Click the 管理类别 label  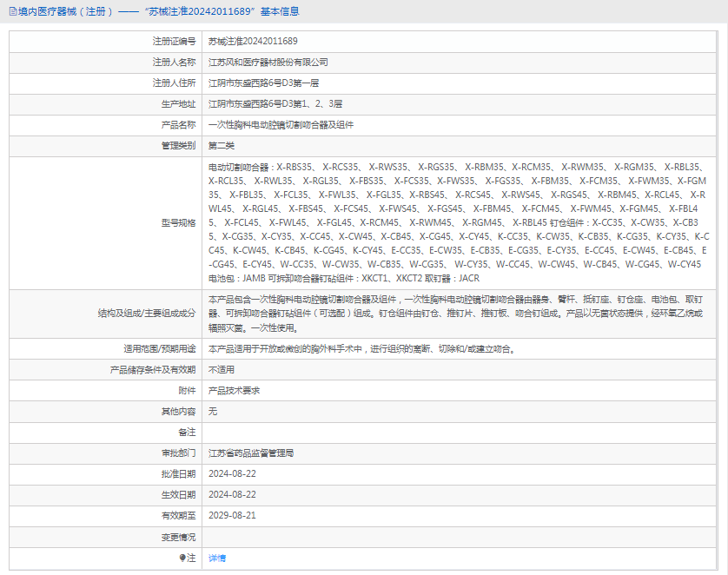tap(178, 146)
